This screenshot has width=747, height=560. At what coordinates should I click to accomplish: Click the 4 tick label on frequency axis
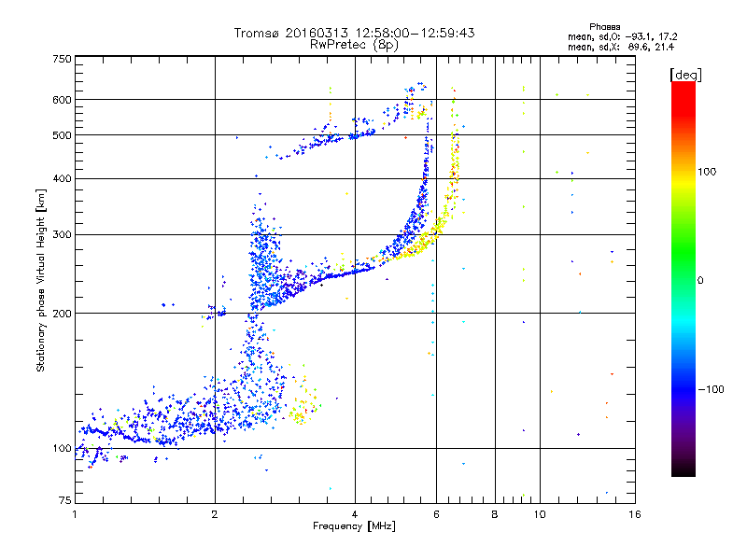click(x=355, y=514)
